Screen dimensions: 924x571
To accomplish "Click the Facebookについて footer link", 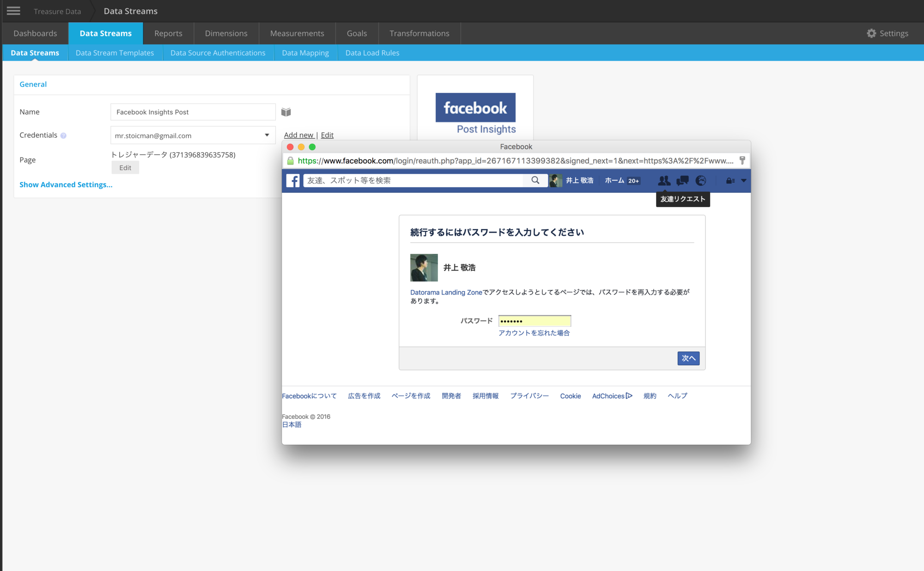I will pyautogui.click(x=310, y=396).
